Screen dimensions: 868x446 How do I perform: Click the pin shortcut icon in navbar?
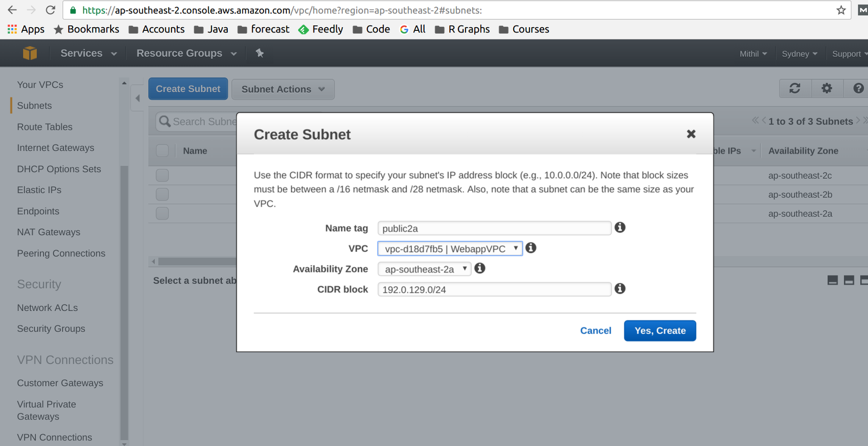pyautogui.click(x=260, y=53)
